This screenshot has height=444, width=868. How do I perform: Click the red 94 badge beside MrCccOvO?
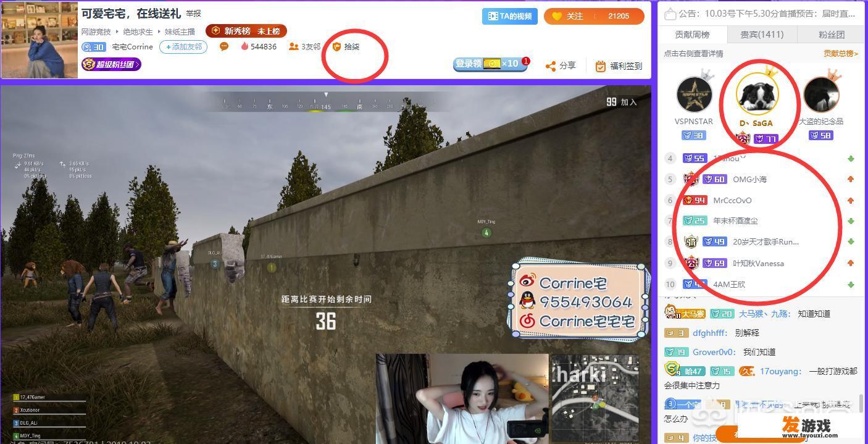click(695, 200)
